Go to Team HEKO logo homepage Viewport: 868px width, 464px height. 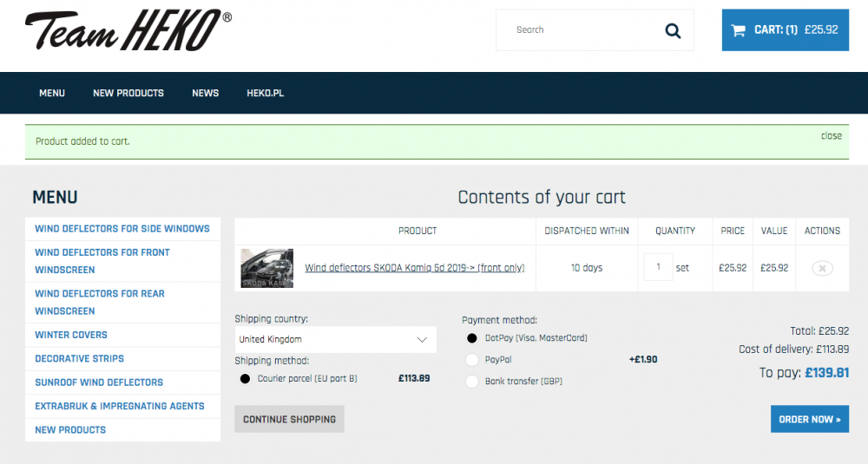pyautogui.click(x=128, y=30)
